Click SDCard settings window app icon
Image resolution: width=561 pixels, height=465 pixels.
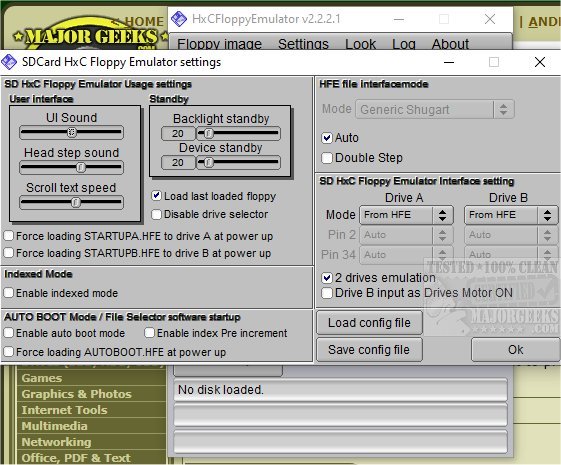click(9, 62)
